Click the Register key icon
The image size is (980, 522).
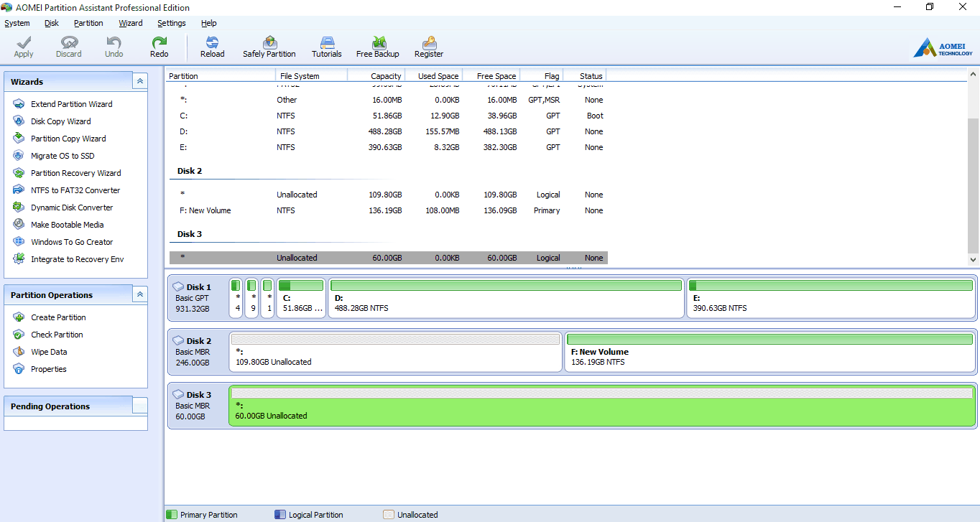pyautogui.click(x=429, y=43)
